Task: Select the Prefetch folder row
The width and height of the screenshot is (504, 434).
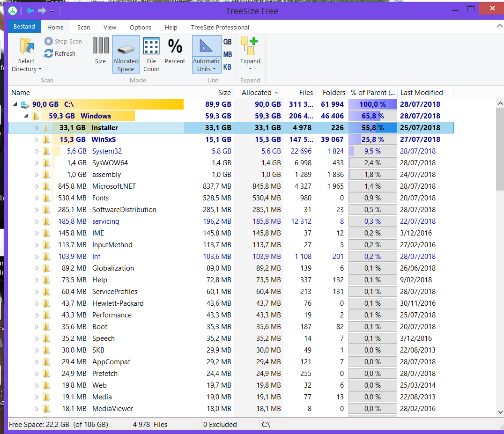Action: (x=231, y=374)
